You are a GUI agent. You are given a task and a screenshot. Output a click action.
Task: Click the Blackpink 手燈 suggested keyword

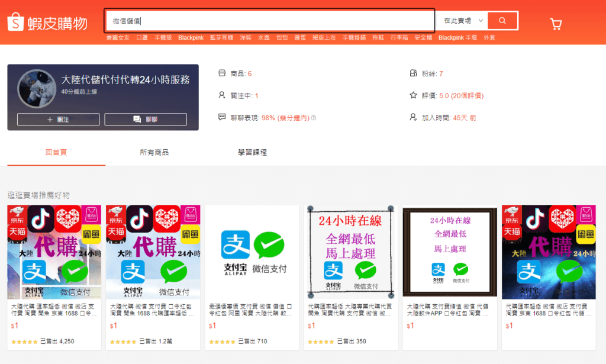(457, 37)
